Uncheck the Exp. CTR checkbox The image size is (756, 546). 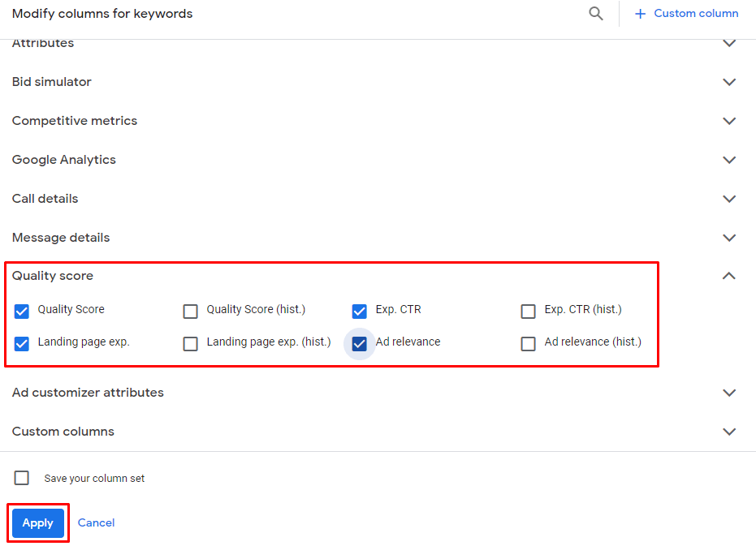(x=359, y=312)
